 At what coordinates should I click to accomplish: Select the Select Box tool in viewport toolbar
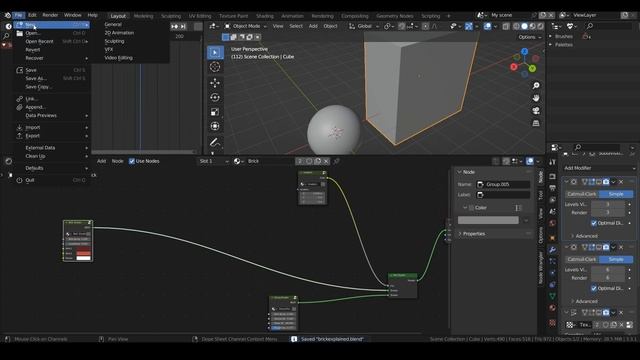pyautogui.click(x=215, y=53)
